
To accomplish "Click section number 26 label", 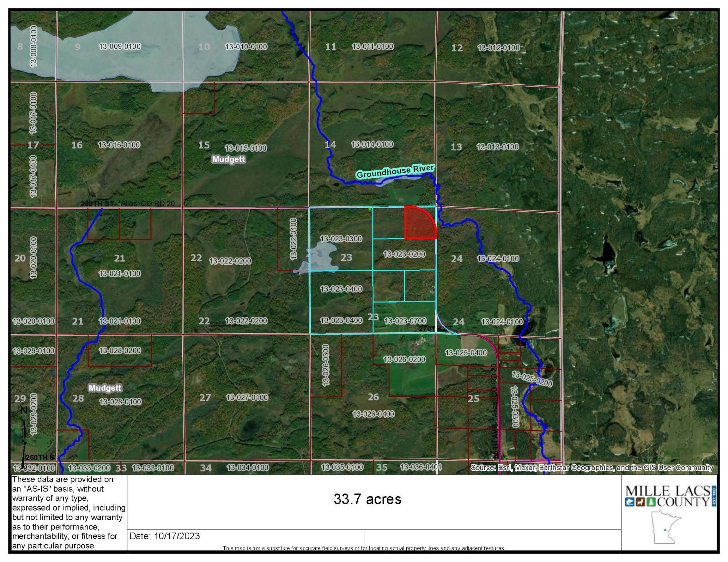I will 373,397.
